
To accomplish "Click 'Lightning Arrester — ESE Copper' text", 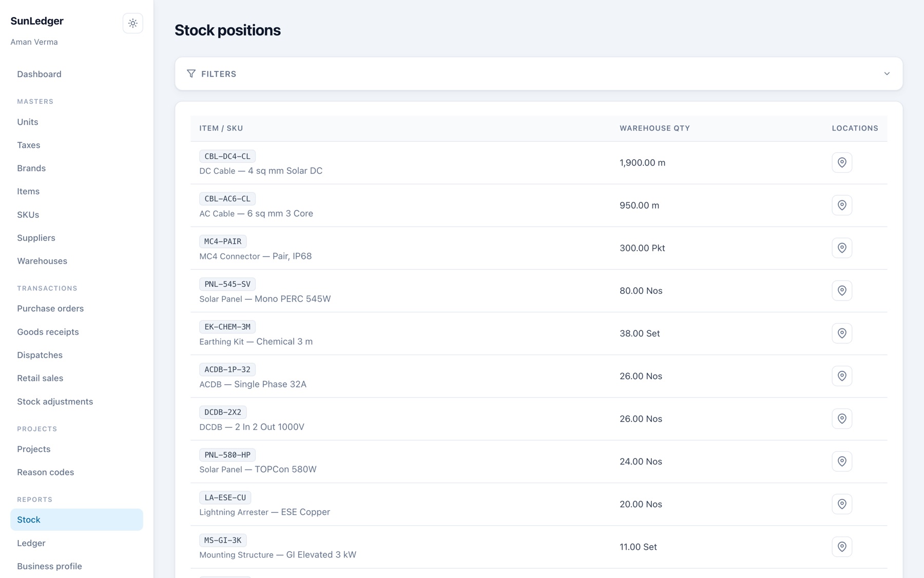I will coord(264,512).
